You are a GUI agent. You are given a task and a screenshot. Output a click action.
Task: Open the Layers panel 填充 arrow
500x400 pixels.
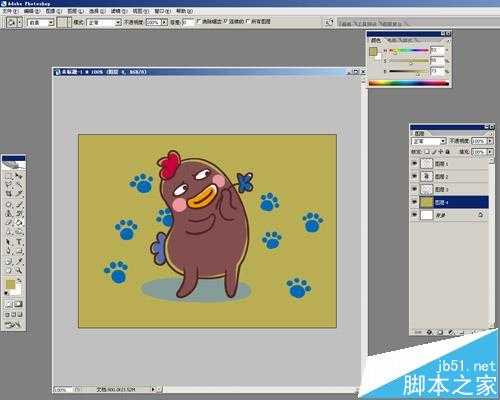click(x=490, y=152)
